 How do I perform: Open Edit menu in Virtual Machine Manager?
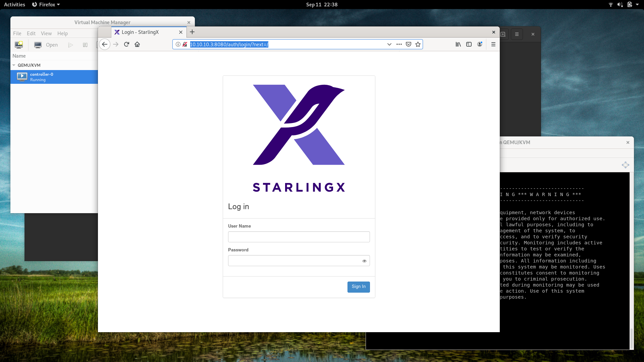(31, 33)
